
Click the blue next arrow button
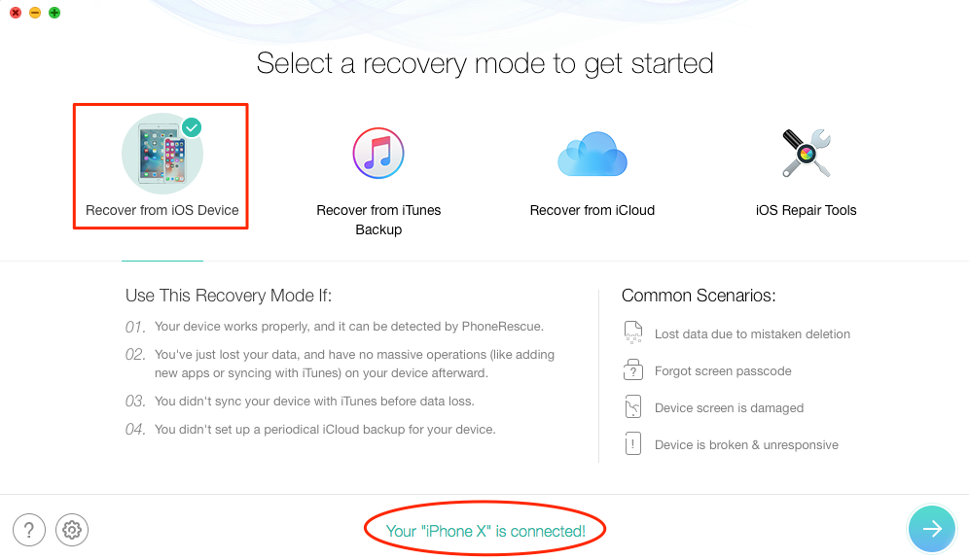click(x=932, y=529)
